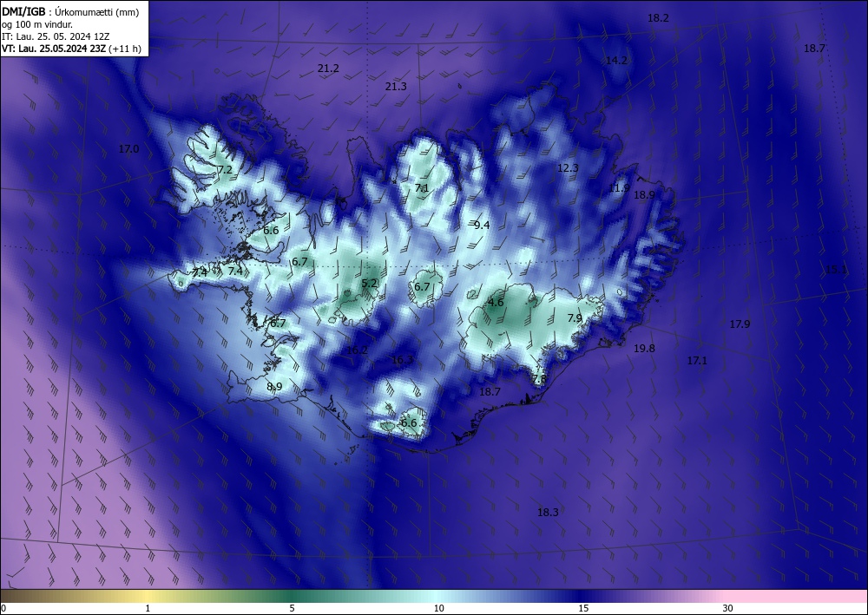Viewport: 868px width, 615px height.
Task: Click the 9.4 value on the map
Action: pos(482,225)
